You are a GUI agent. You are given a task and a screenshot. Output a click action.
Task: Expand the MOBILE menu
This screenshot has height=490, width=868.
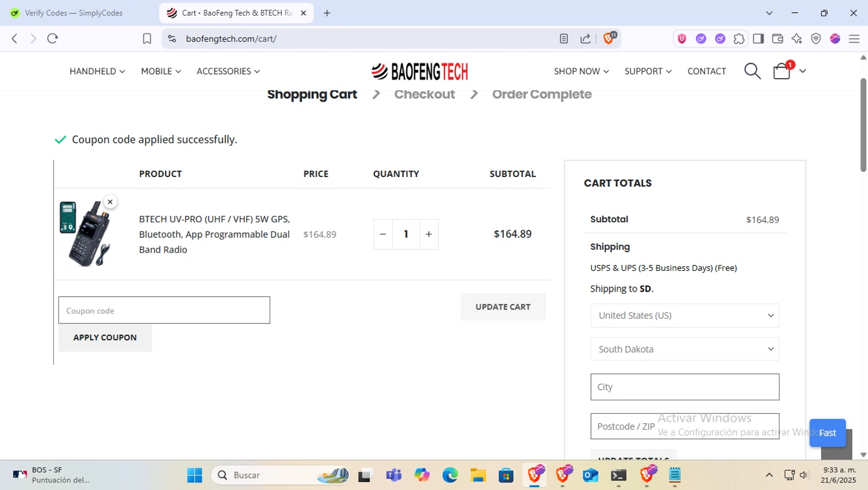tap(161, 71)
